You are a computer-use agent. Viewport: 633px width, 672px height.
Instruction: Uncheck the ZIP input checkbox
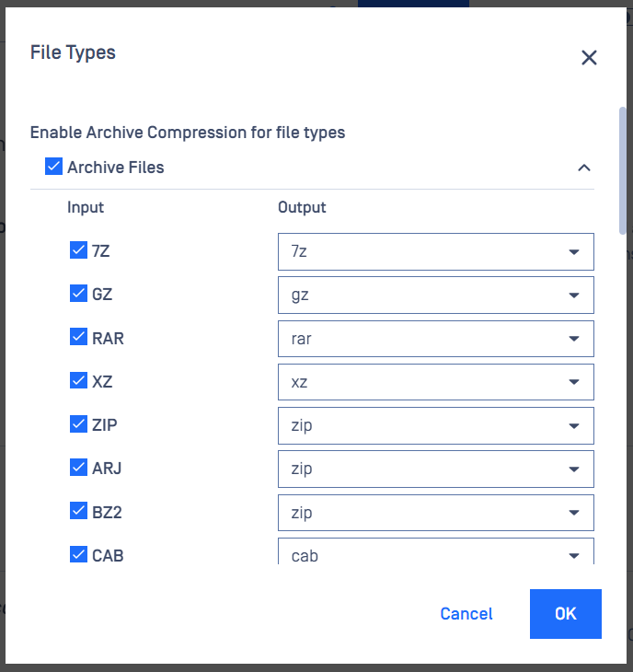point(78,423)
